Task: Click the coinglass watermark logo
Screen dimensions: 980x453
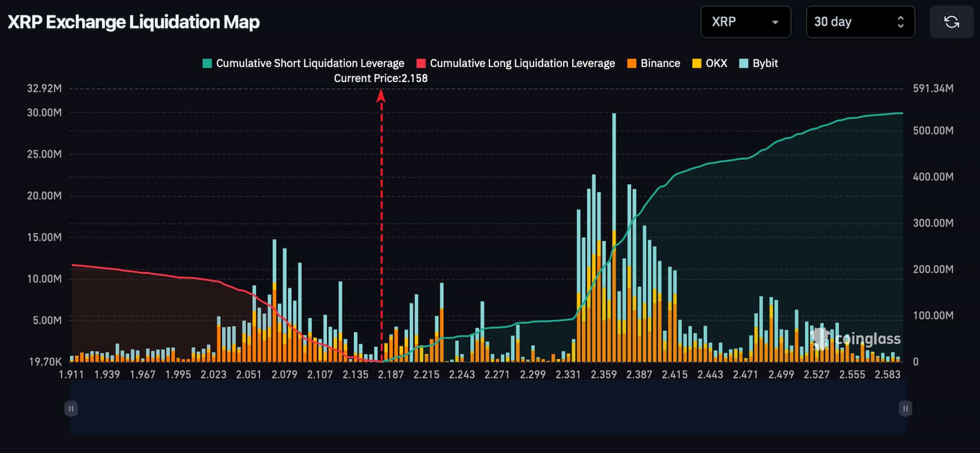Action: (857, 338)
